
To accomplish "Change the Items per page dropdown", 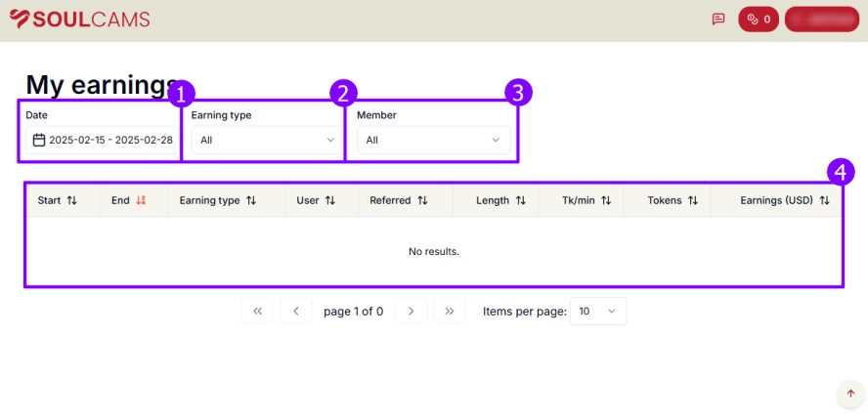I will pyautogui.click(x=597, y=311).
